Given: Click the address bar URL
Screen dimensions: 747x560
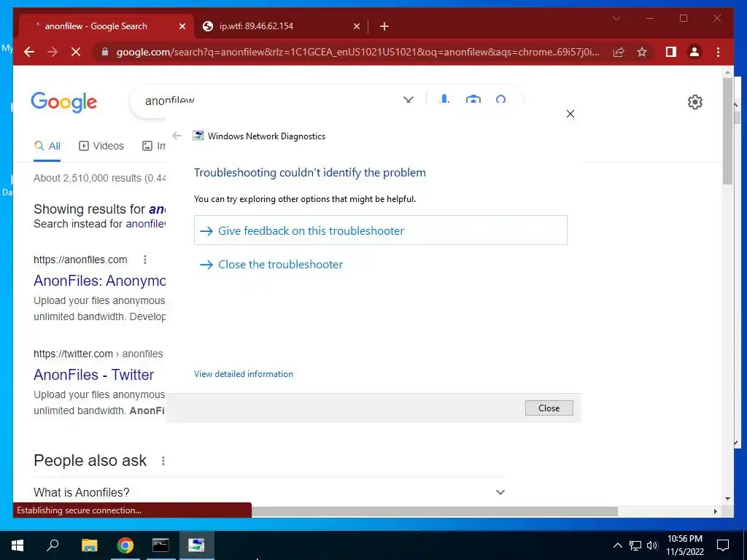Looking at the screenshot, I should tap(357, 52).
